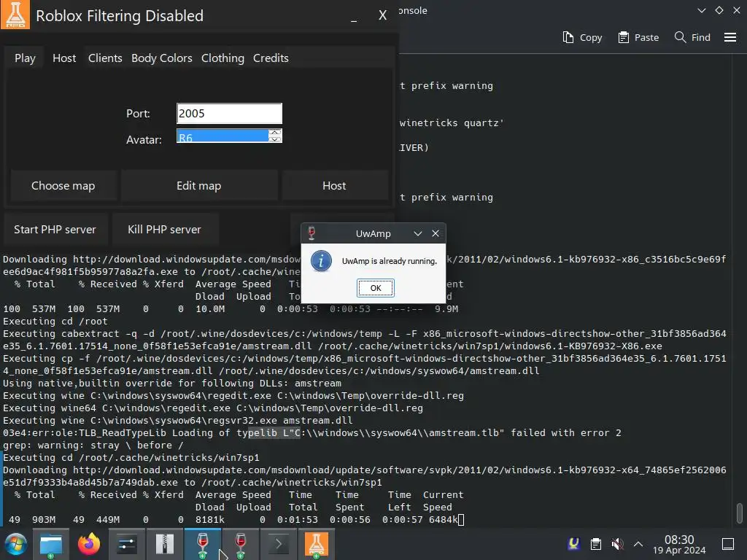Open the archive manager taskbar icon
747x560 pixels.
point(164,544)
